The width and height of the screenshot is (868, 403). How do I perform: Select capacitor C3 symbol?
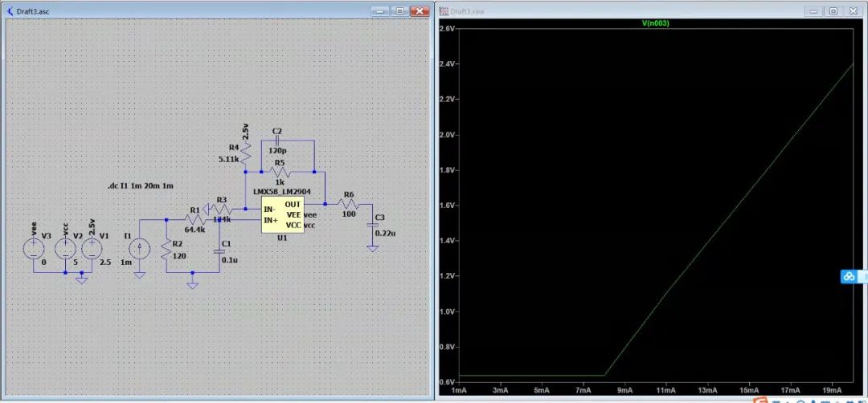click(x=373, y=226)
